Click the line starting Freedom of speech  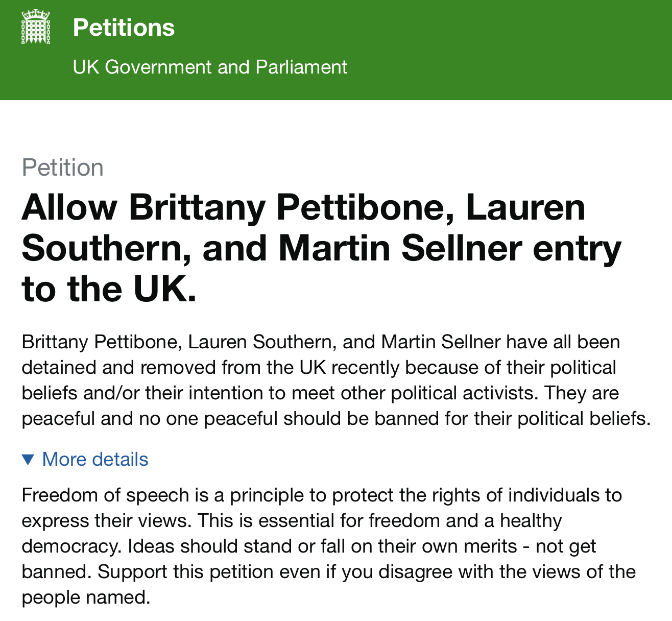click(322, 495)
